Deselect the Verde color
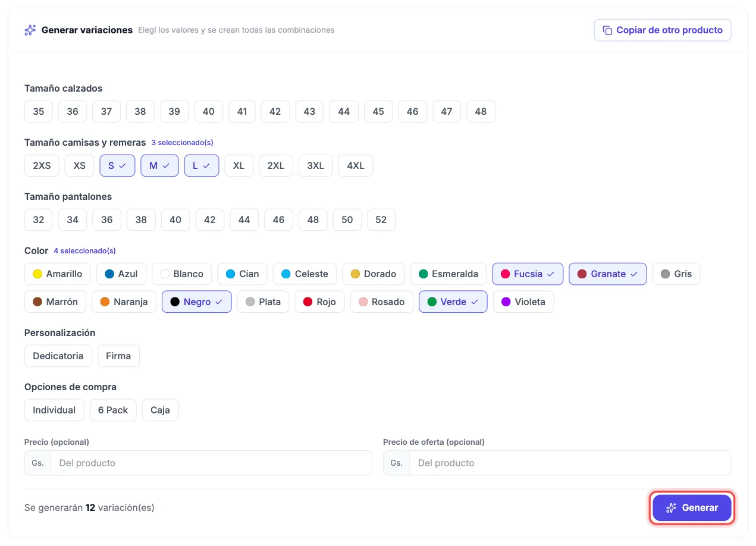 453,302
